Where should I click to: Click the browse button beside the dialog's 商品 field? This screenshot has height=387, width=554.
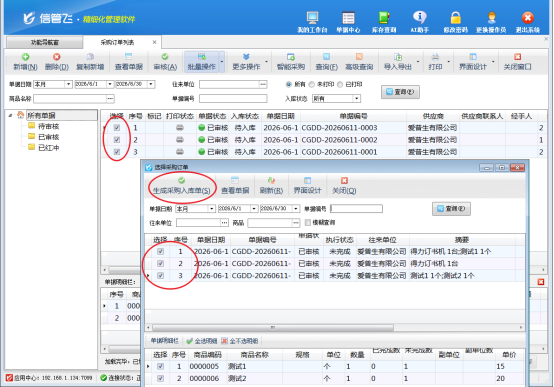(296, 222)
